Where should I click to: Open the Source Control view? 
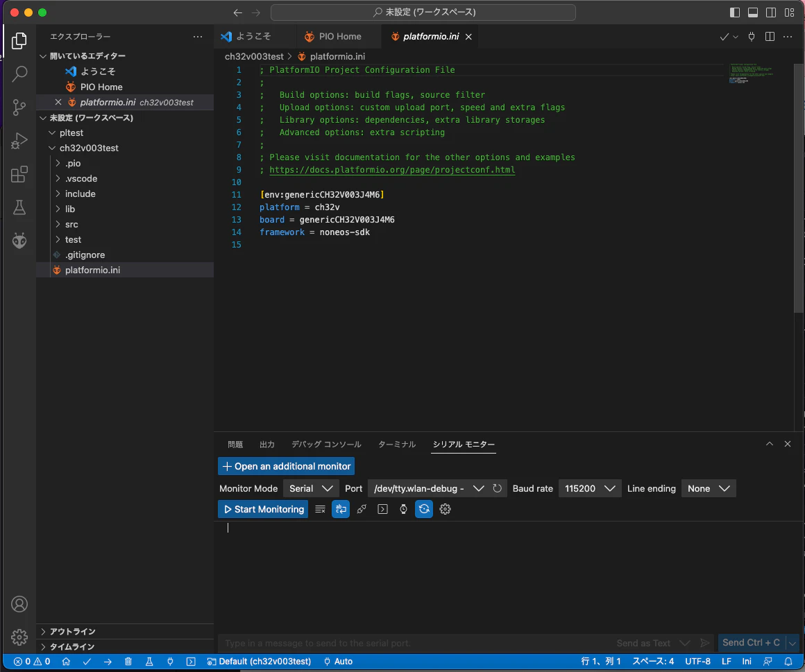(x=19, y=107)
